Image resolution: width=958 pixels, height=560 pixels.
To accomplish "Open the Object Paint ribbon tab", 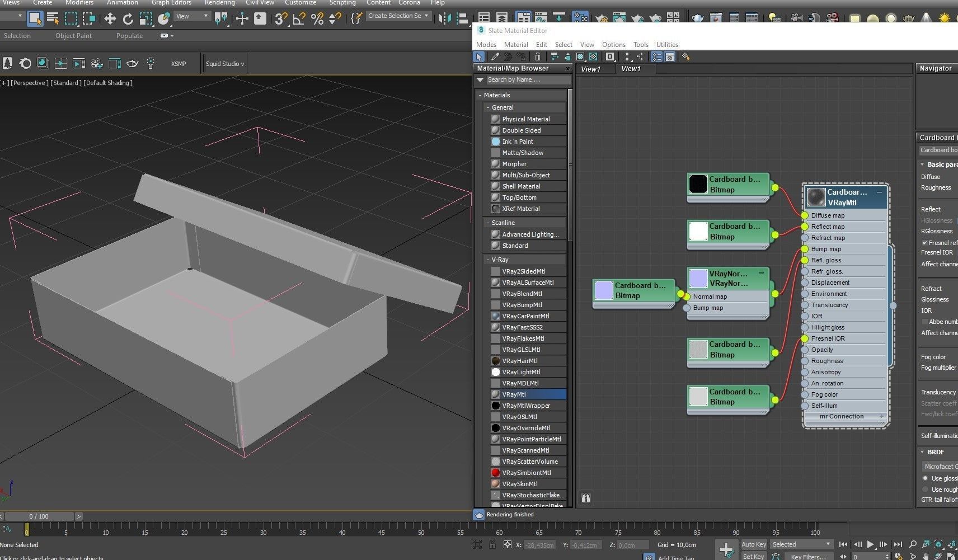I will point(73,36).
